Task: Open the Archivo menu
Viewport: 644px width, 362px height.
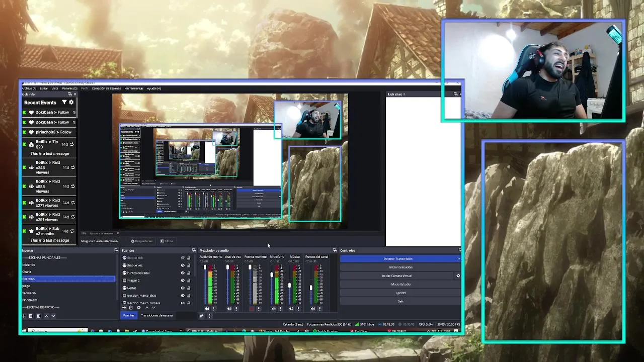Action: 29,88
